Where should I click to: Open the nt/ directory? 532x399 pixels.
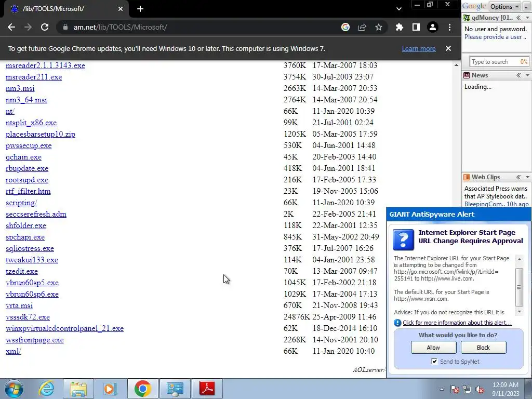[10, 111]
